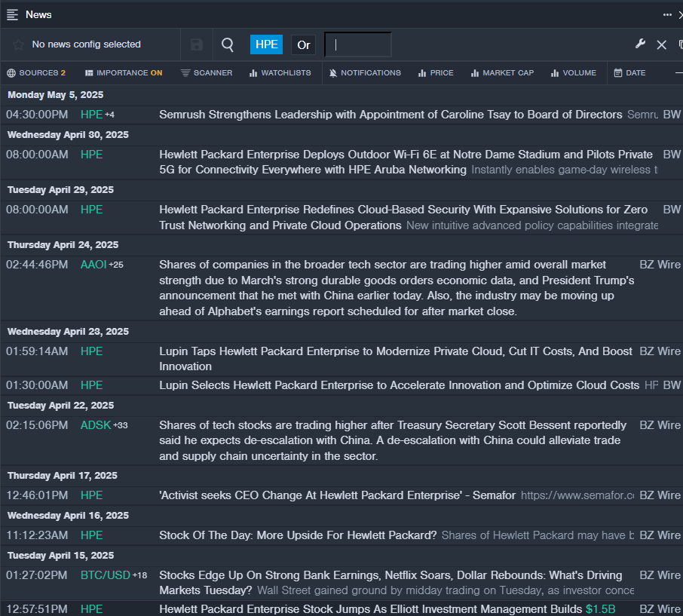Viewport: 683px width, 616px height.
Task: Open the VOLUME filter
Action: 573,73
